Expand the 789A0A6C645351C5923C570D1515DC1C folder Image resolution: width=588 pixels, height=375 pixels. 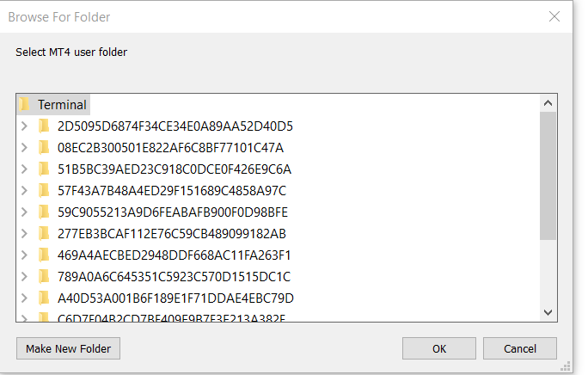25,276
